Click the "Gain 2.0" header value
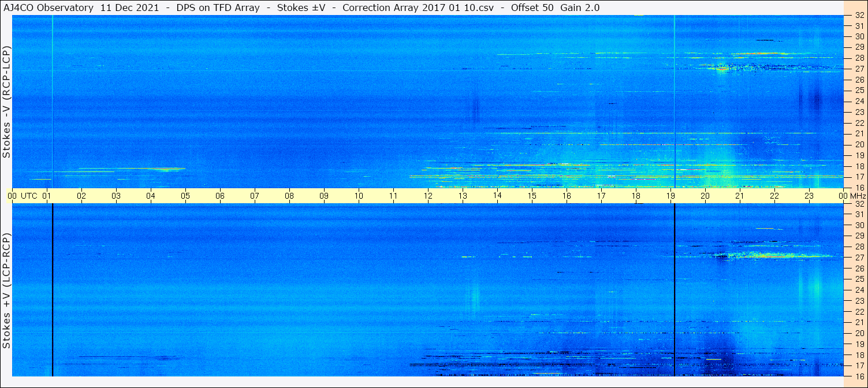Viewport: 868px width, 388px height. click(580, 8)
